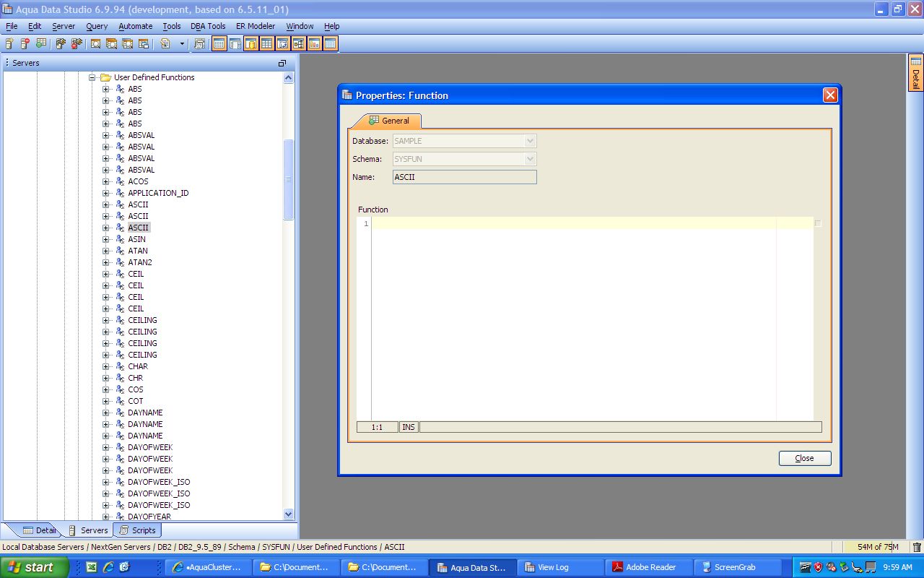This screenshot has height=578, width=924.
Task: Click line 1 of the Function editor
Action: (x=592, y=223)
